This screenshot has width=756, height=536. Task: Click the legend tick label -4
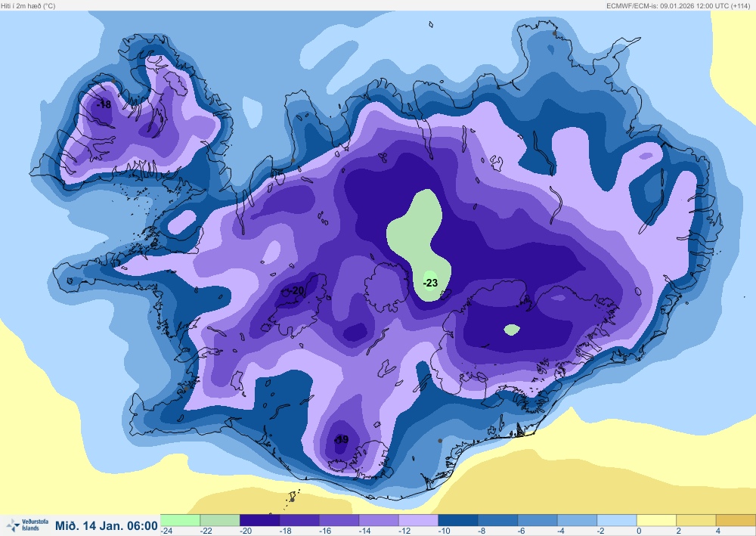point(561,531)
